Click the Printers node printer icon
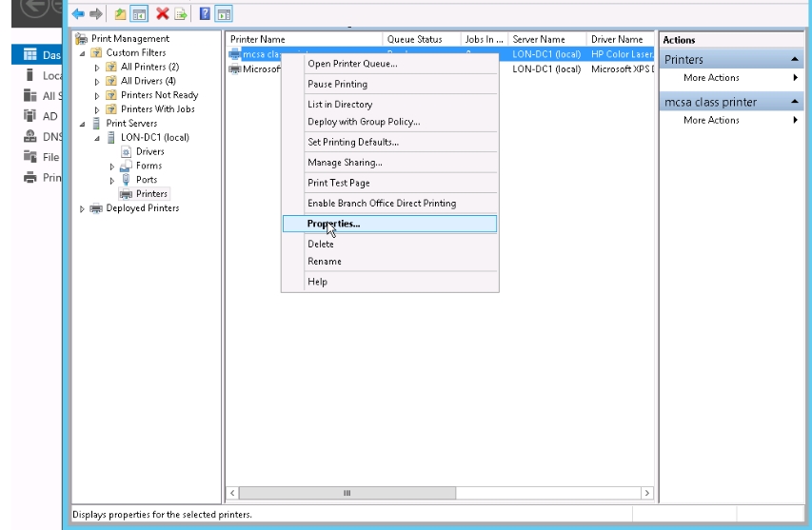 (126, 194)
